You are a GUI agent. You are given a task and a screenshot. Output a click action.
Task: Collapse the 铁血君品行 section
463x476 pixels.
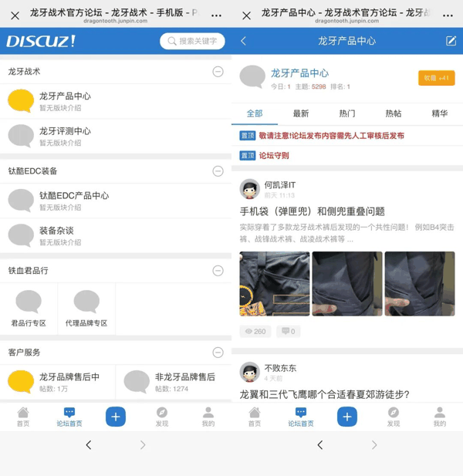coord(218,271)
